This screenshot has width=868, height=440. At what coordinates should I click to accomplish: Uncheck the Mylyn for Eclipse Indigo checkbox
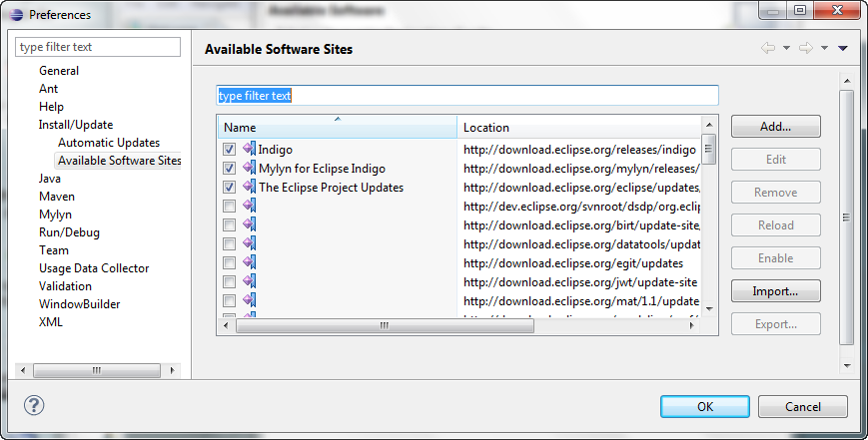point(229,168)
